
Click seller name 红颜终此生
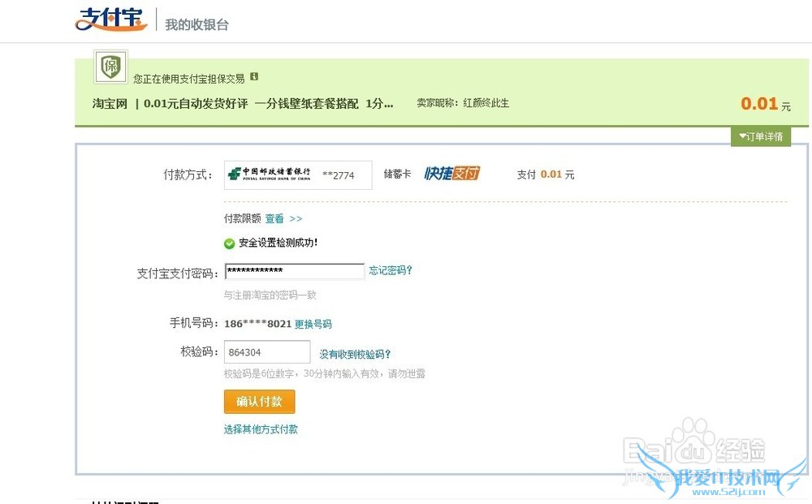coord(486,103)
